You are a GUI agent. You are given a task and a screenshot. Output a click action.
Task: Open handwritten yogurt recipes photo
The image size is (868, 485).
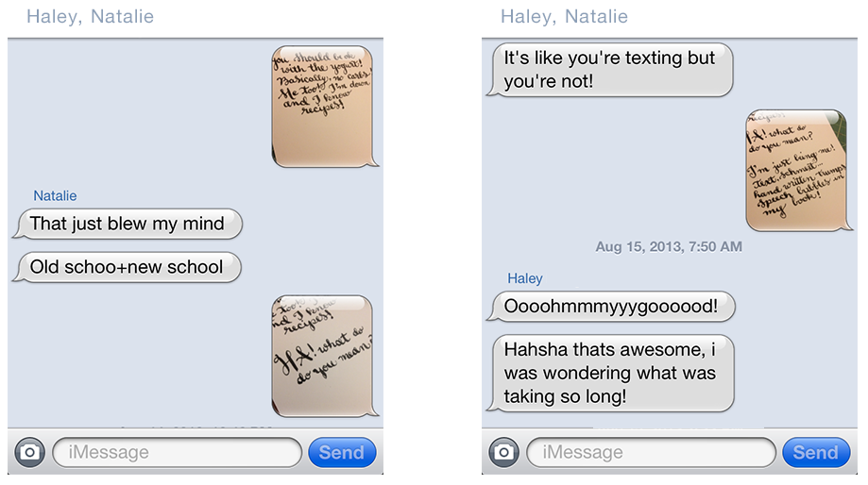(x=324, y=107)
